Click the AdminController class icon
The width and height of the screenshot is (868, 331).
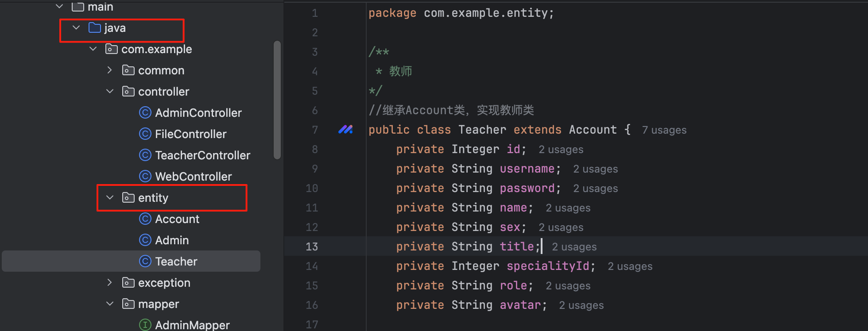145,113
